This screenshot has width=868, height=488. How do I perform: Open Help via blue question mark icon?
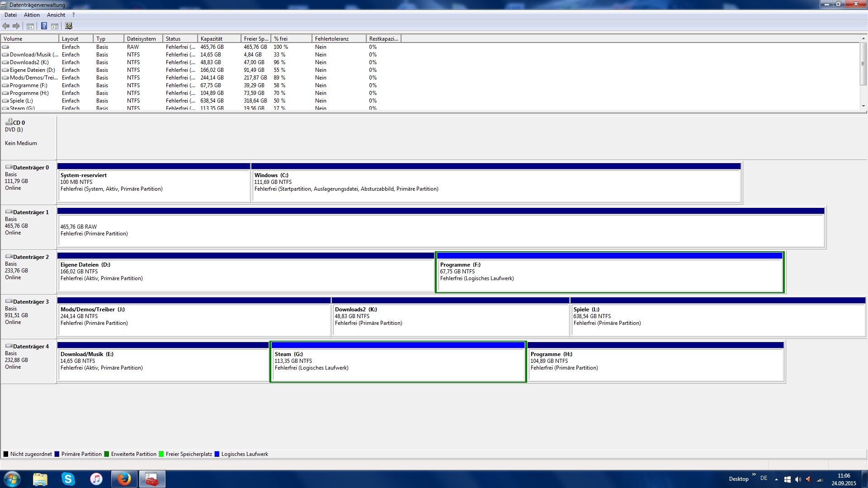[44, 26]
